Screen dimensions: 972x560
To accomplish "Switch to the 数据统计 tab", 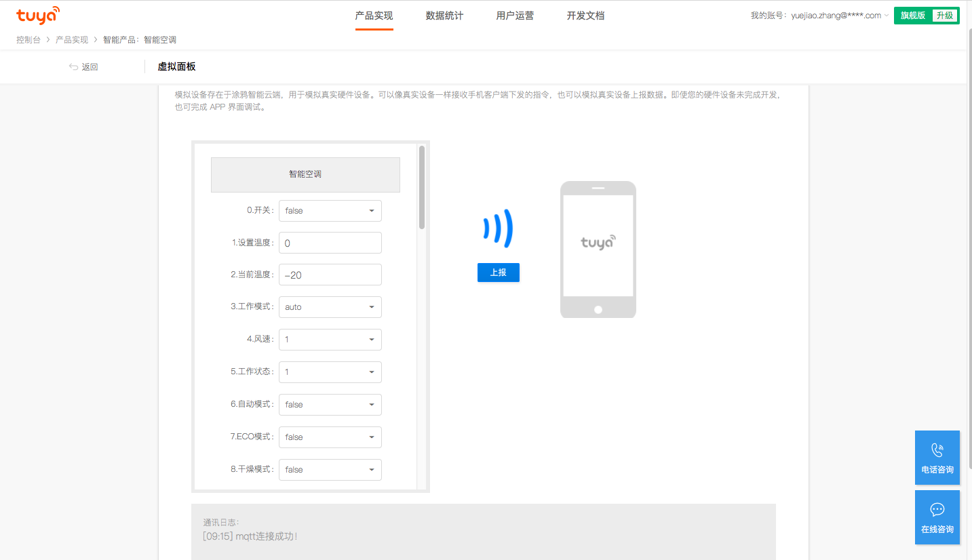I will [444, 16].
